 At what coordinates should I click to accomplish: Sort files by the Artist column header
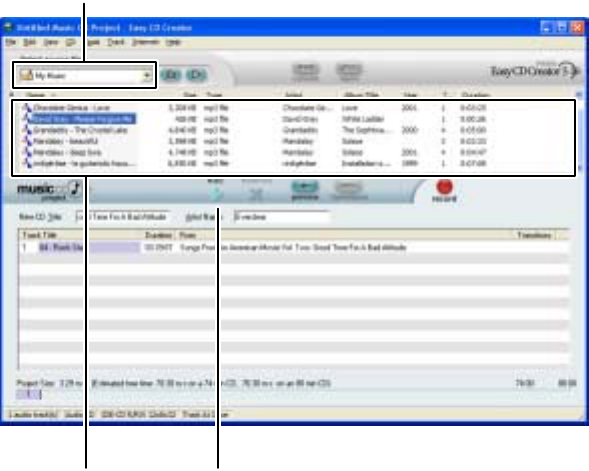293,95
